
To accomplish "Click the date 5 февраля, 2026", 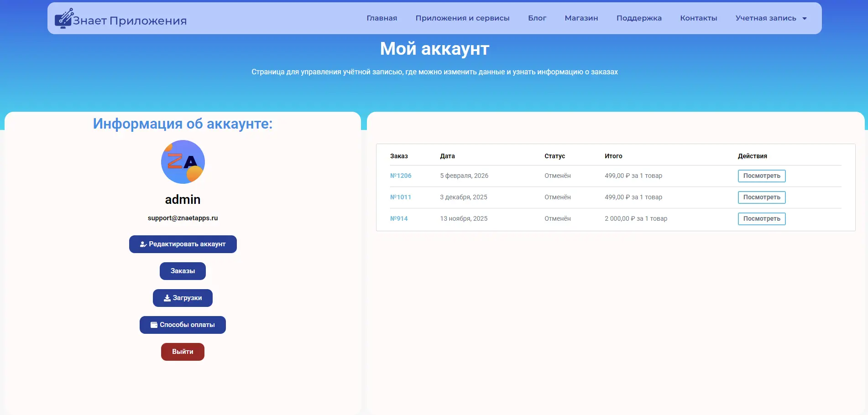I will (464, 176).
